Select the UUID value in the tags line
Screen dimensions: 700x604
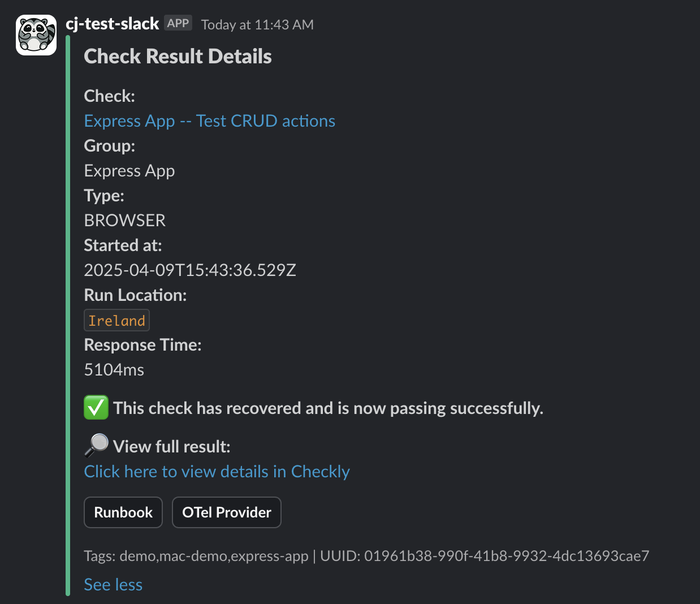click(507, 556)
